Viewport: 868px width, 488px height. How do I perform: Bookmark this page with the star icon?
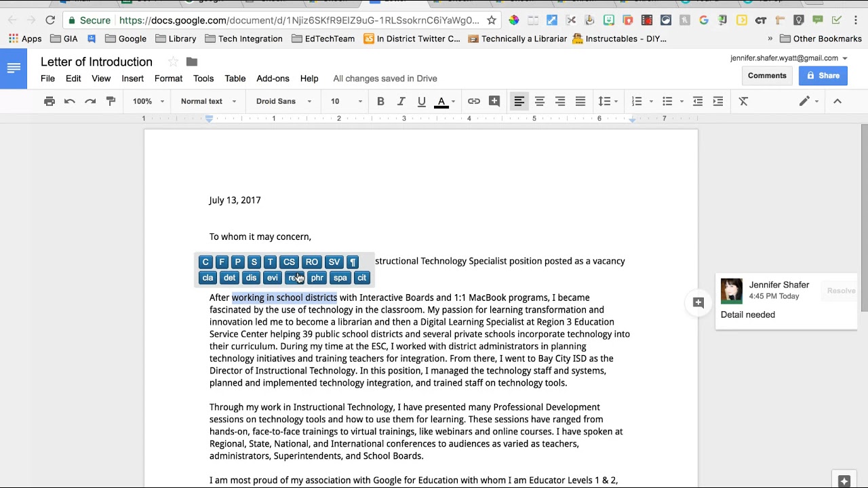click(492, 20)
